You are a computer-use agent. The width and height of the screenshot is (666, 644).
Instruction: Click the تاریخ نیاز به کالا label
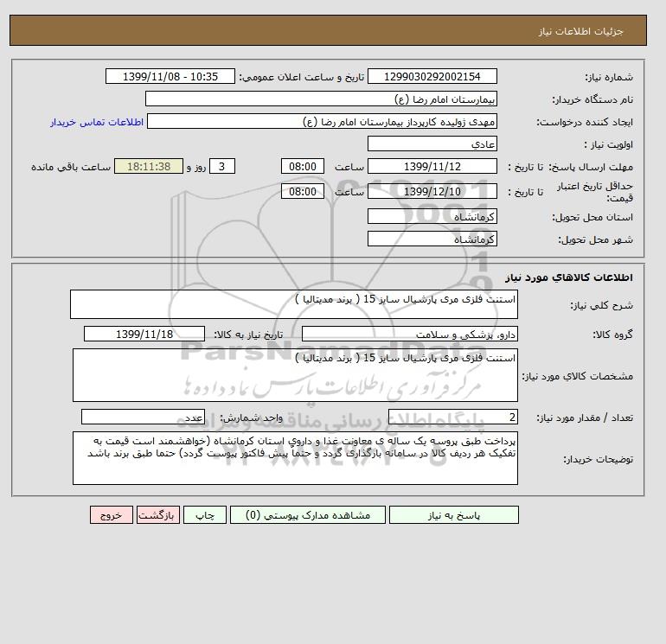(x=248, y=335)
